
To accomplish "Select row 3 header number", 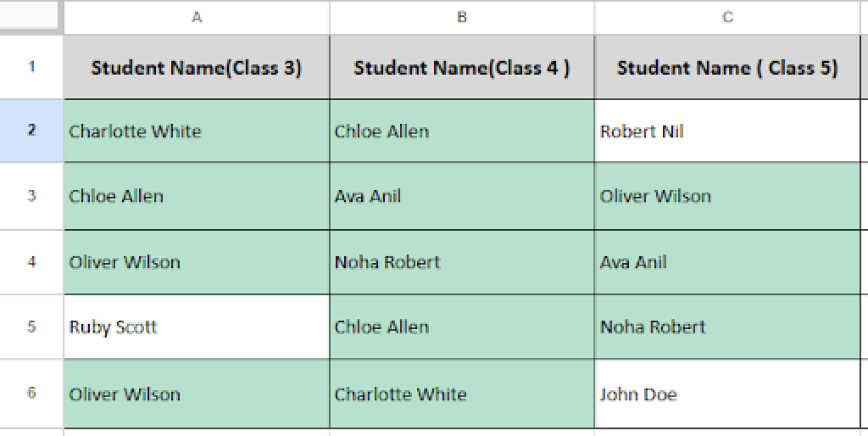I will [31, 196].
